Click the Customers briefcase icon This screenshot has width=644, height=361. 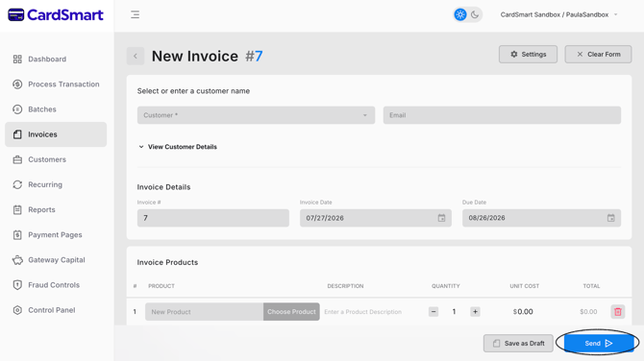click(x=17, y=159)
